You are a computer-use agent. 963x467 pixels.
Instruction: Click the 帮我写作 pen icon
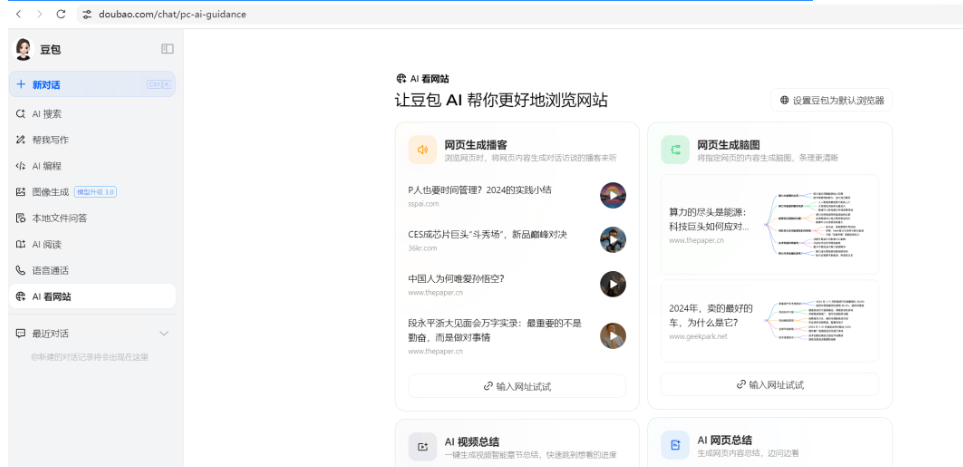point(21,140)
